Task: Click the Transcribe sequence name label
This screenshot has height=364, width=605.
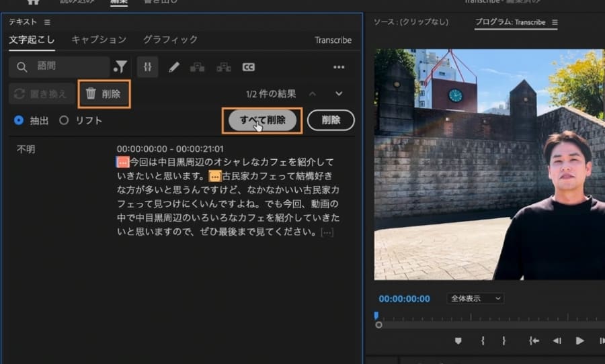Action: 333,40
